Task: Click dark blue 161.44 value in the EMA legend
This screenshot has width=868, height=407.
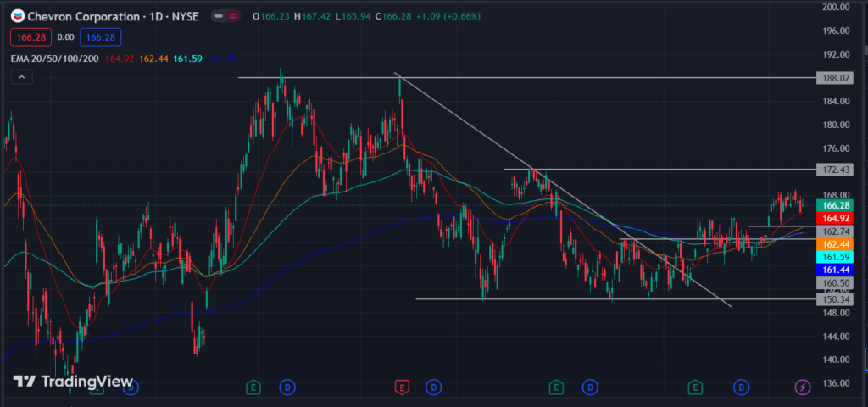Action: click(225, 59)
